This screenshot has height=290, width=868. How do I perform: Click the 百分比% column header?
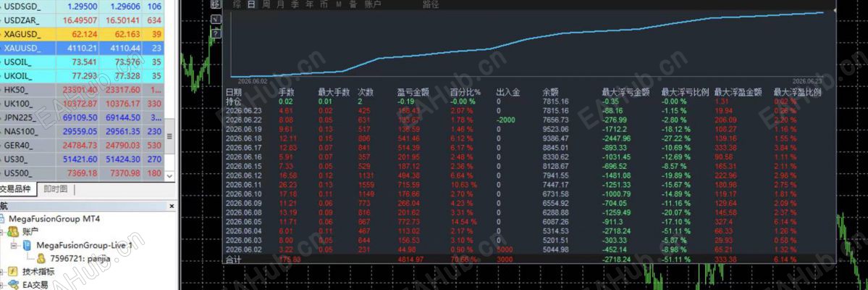pyautogui.click(x=465, y=93)
